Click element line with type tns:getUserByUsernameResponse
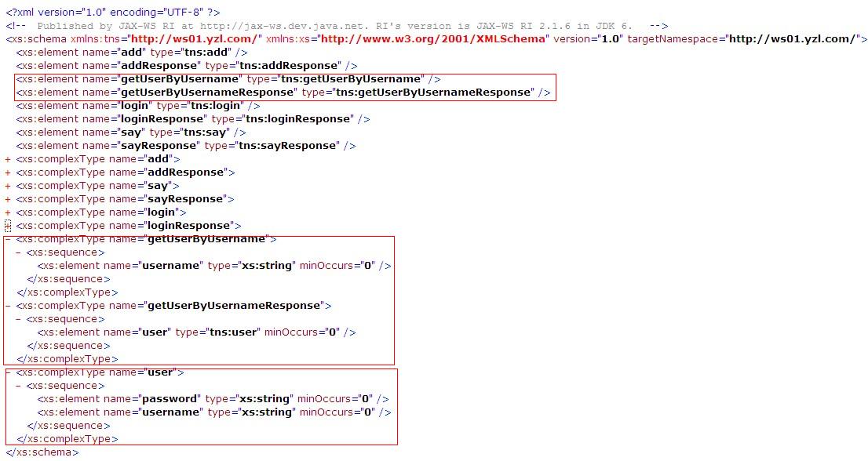This screenshot has height=461, width=868. [283, 93]
